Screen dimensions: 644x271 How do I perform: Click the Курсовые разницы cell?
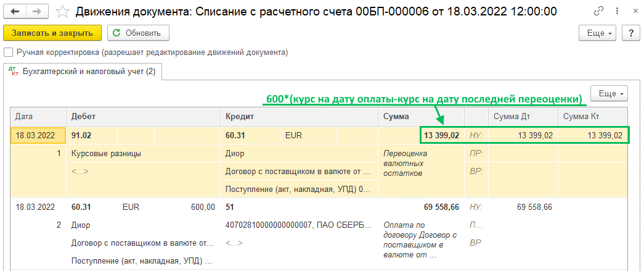click(x=106, y=154)
